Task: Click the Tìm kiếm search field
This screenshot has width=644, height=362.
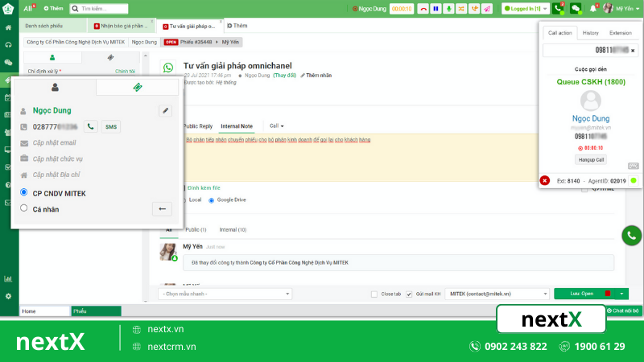Action: [x=99, y=9]
